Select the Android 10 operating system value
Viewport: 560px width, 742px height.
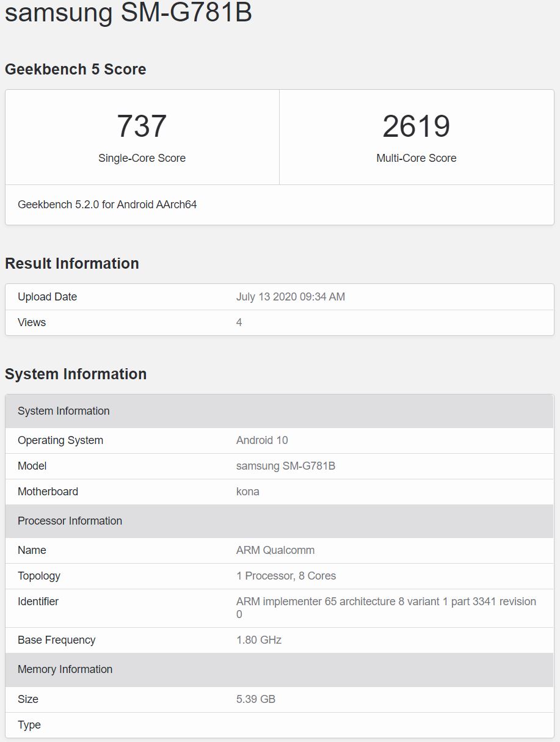pyautogui.click(x=262, y=440)
